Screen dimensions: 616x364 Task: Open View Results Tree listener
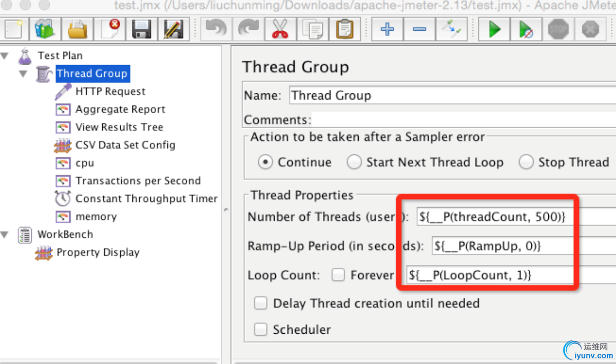119,127
